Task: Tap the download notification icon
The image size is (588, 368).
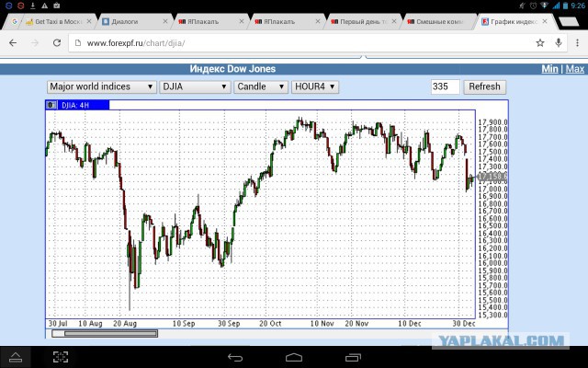Action: (x=33, y=6)
